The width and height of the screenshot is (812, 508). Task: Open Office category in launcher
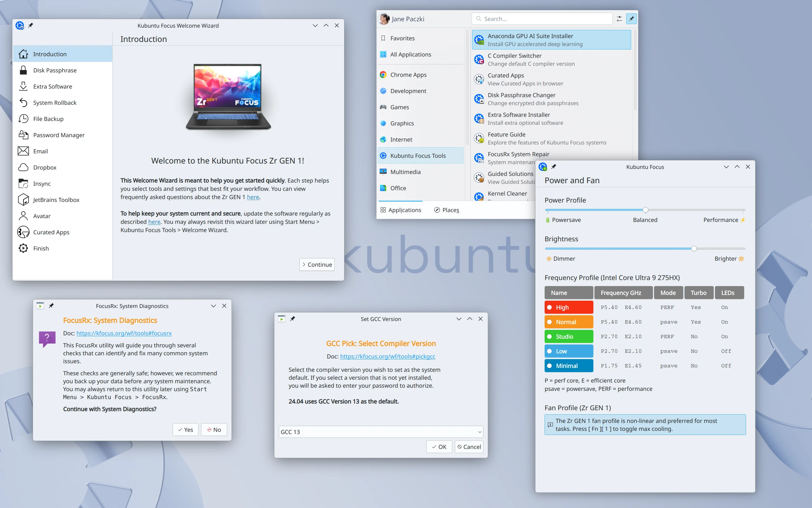[x=420, y=188]
